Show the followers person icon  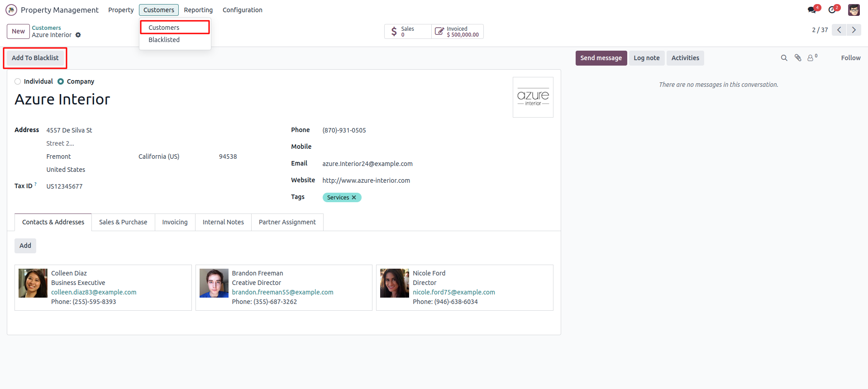click(x=811, y=58)
